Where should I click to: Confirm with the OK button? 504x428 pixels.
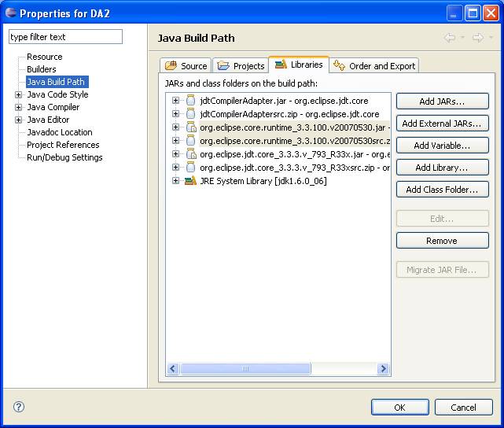tap(400, 407)
